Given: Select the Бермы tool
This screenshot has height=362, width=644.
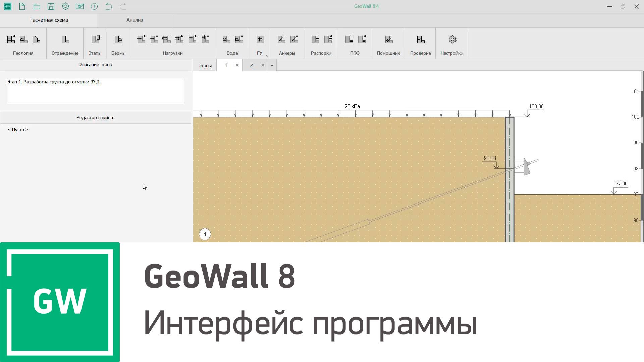Looking at the screenshot, I should (x=118, y=39).
